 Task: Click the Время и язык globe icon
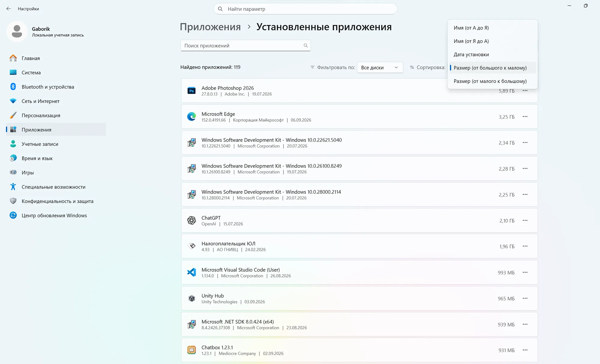[13, 158]
